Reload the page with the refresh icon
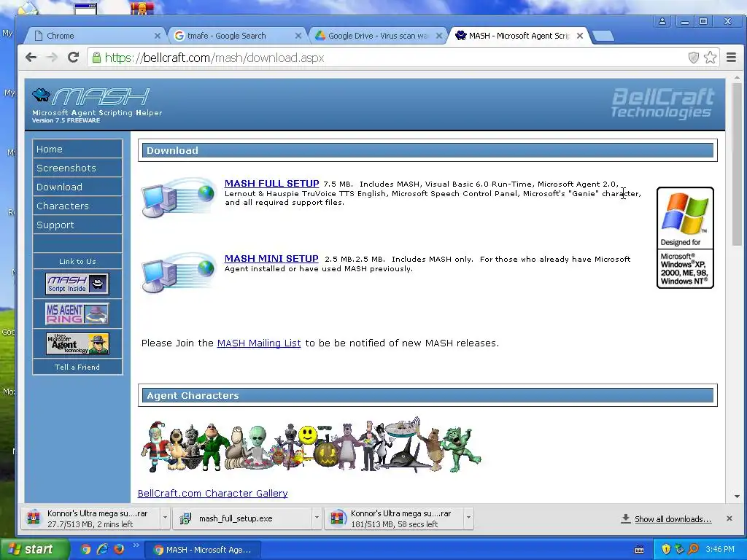Image resolution: width=747 pixels, height=560 pixels. point(73,58)
